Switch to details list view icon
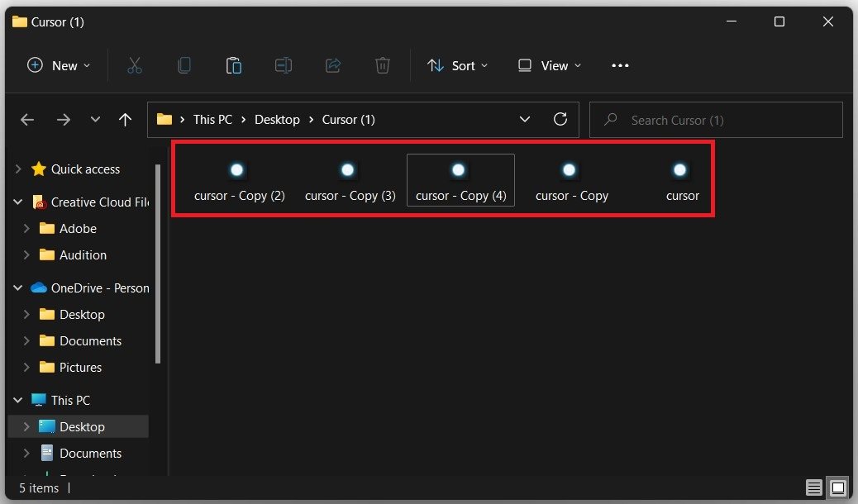 (x=813, y=487)
